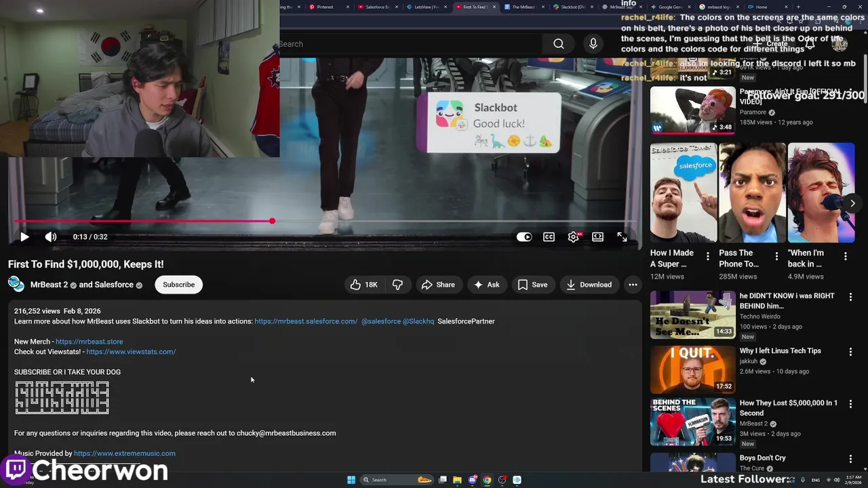The image size is (868, 488).
Task: Open the mrbeast.salesforce.com link
Action: (x=306, y=321)
